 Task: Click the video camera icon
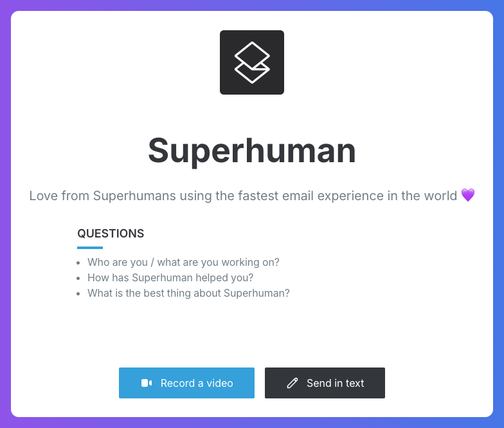pos(147,383)
